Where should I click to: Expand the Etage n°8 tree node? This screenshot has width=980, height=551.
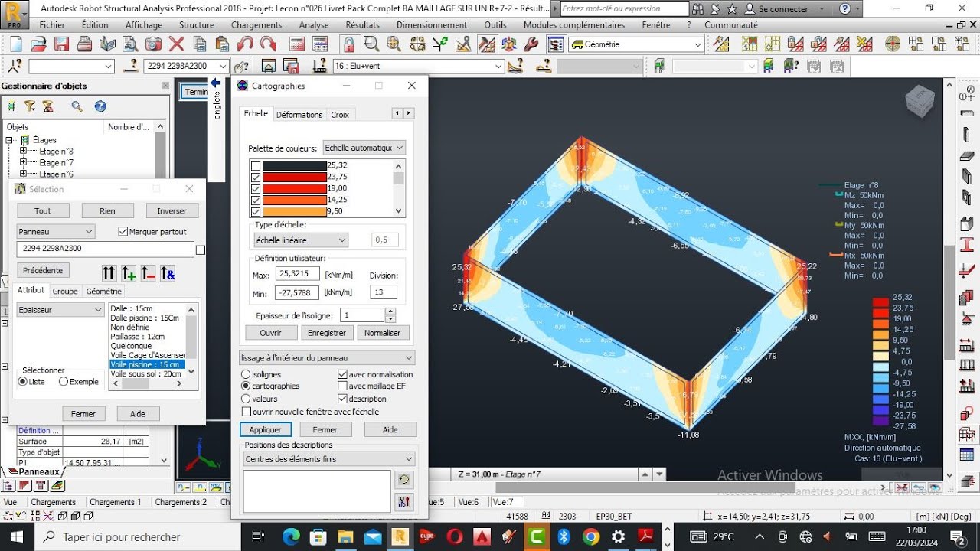click(x=23, y=151)
